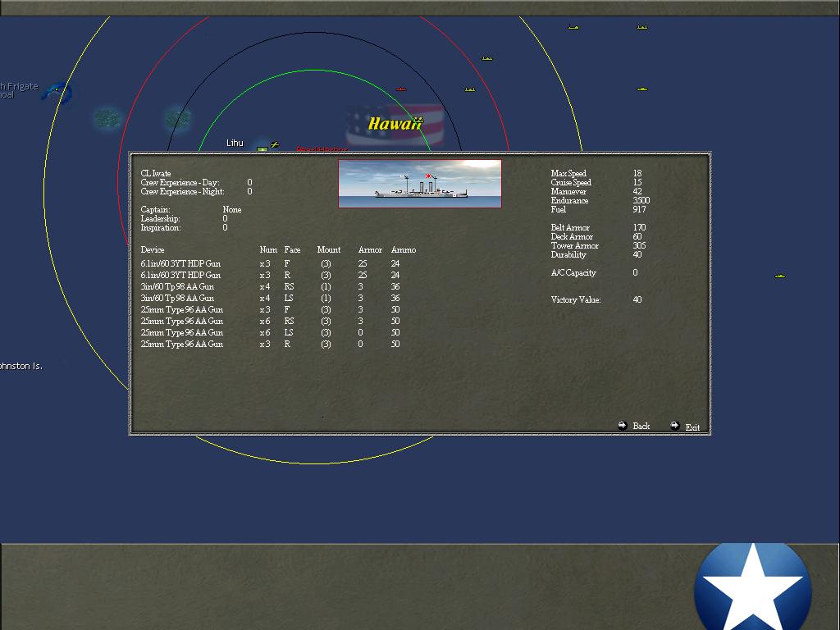Click the Crew Experience - Day label
The width and height of the screenshot is (840, 630).
pyautogui.click(x=180, y=182)
